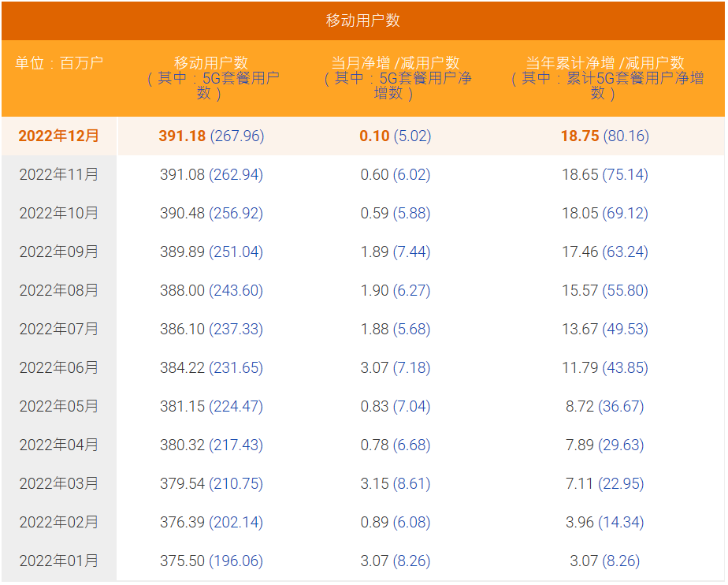This screenshot has height=585, width=728.
Task: Select the 2022年03月 row label
Action: click(x=59, y=483)
